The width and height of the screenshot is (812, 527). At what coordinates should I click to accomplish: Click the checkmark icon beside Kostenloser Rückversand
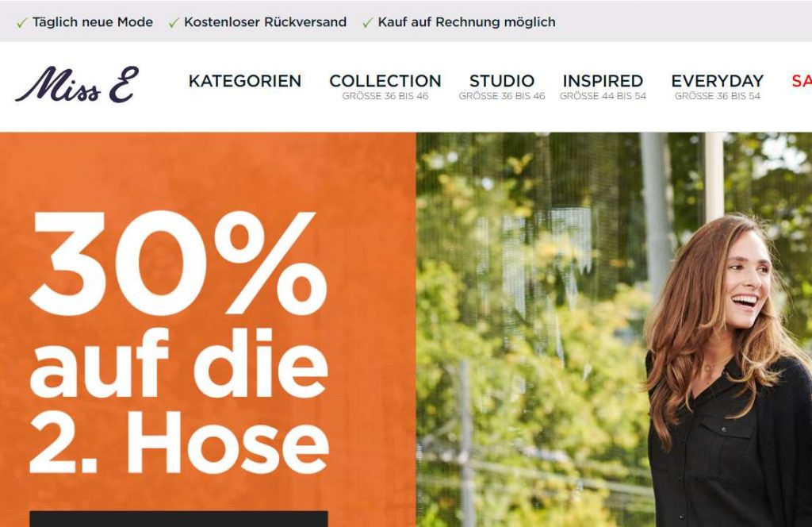coord(174,23)
